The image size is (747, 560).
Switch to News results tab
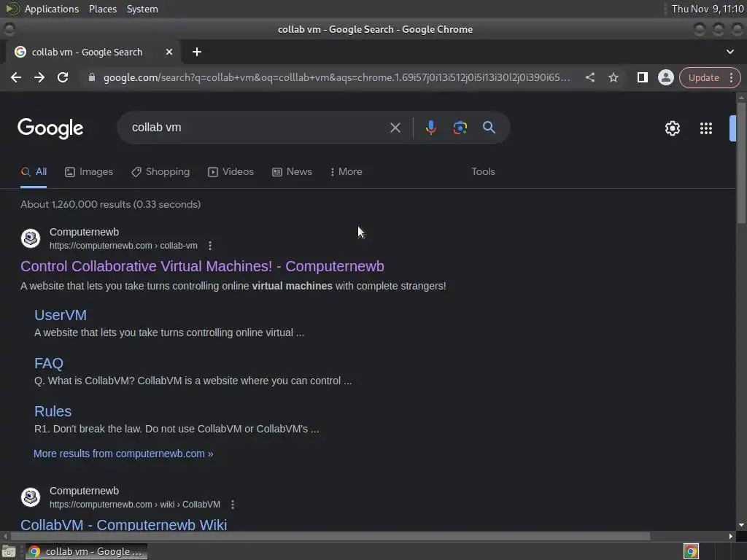tap(292, 172)
